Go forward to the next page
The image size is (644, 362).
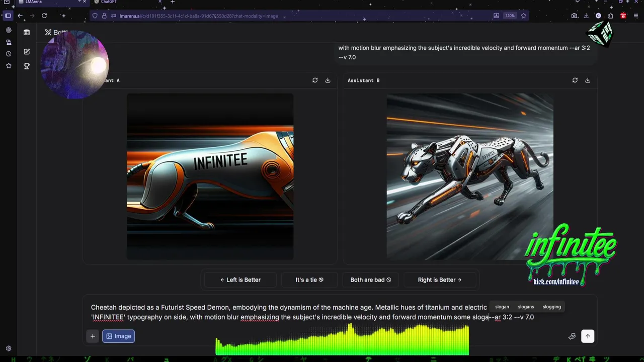coord(32,16)
